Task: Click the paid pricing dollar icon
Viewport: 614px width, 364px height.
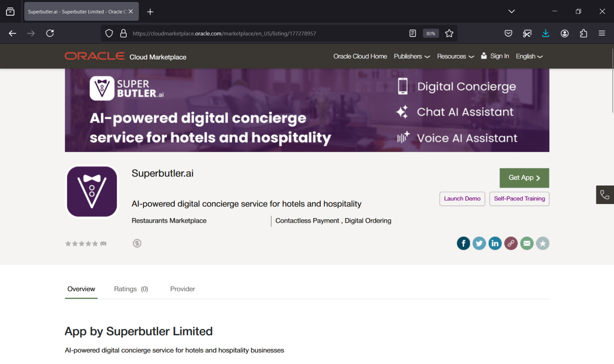Action: coord(137,244)
